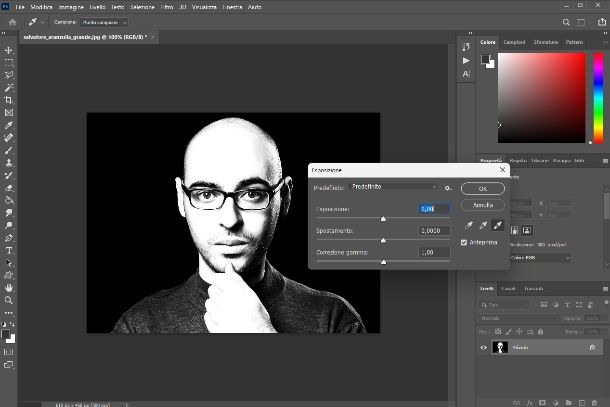This screenshot has width=610, height=407.
Task: Hide the Sfondo layer with eye icon
Action: 484,347
